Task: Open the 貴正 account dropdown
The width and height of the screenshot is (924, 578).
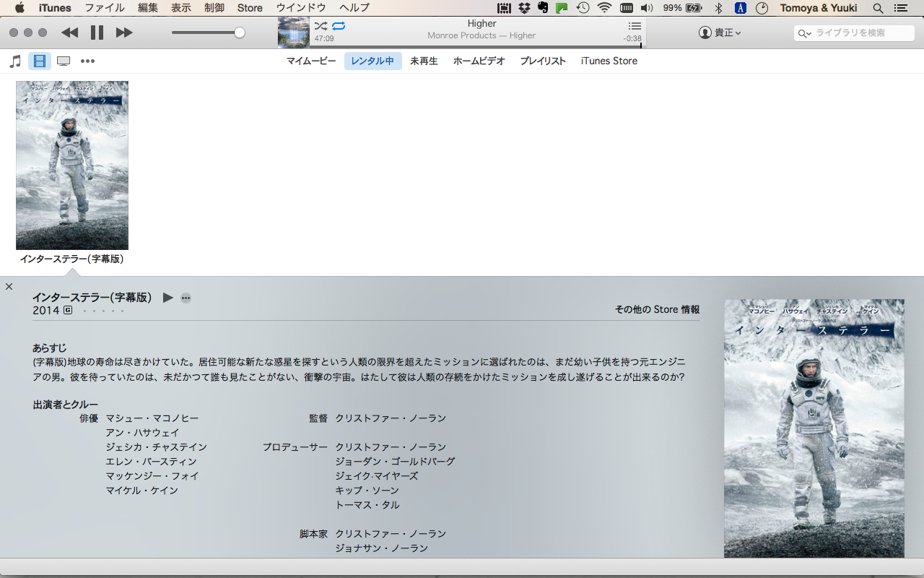Action: click(720, 33)
